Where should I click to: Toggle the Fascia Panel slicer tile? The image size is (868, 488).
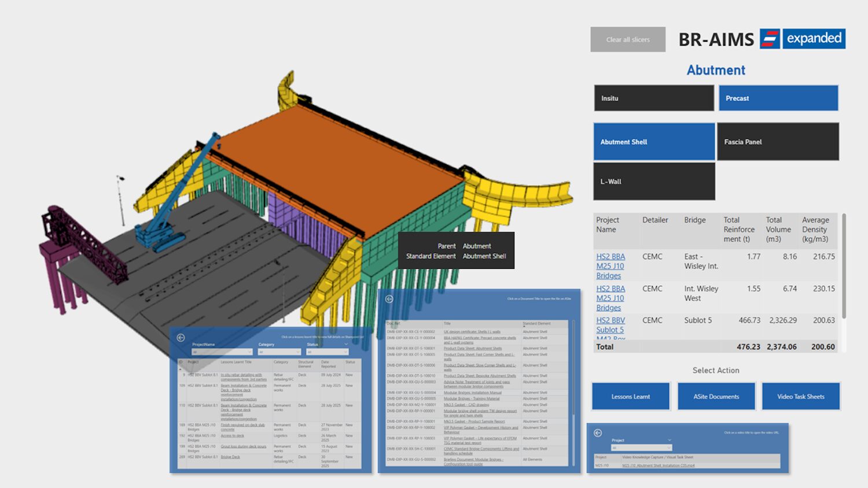[x=778, y=142]
